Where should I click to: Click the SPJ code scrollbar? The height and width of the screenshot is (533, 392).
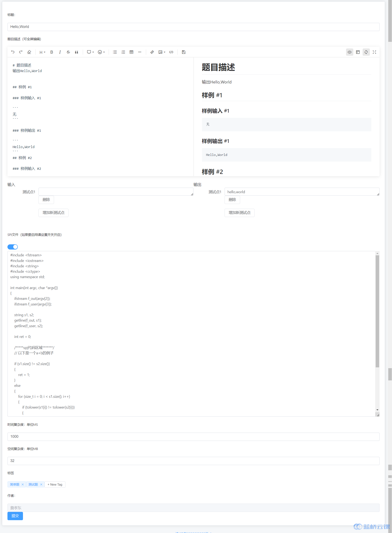click(377, 311)
